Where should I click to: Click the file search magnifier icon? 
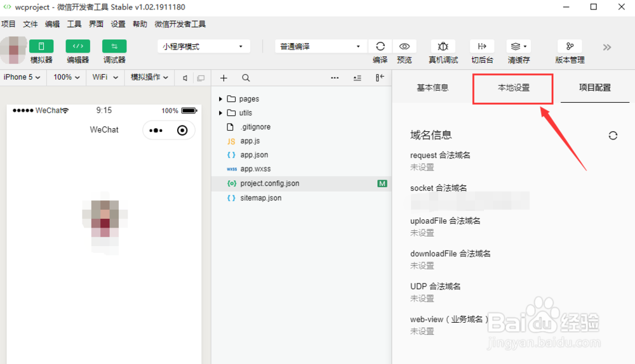[246, 78]
